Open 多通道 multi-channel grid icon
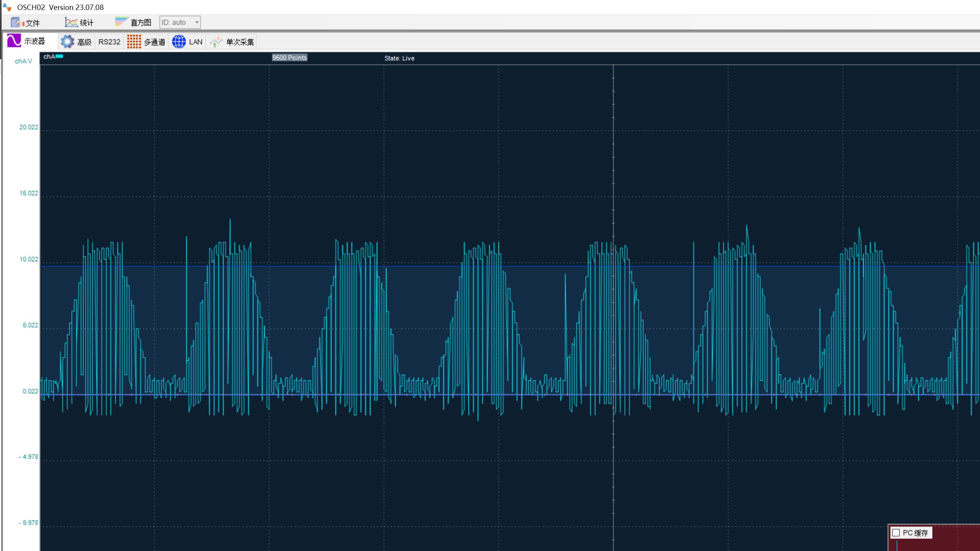Screen dimensions: 980x551 pyautogui.click(x=134, y=42)
